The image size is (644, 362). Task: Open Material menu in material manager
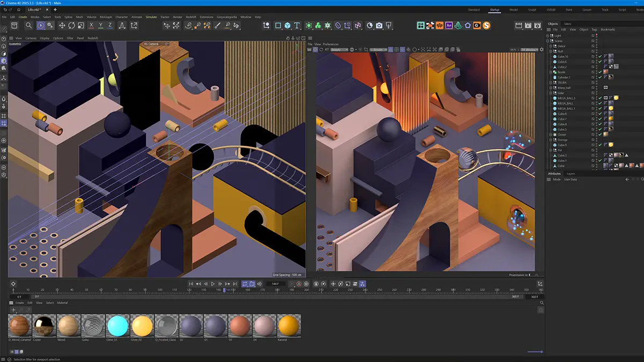tap(63, 303)
